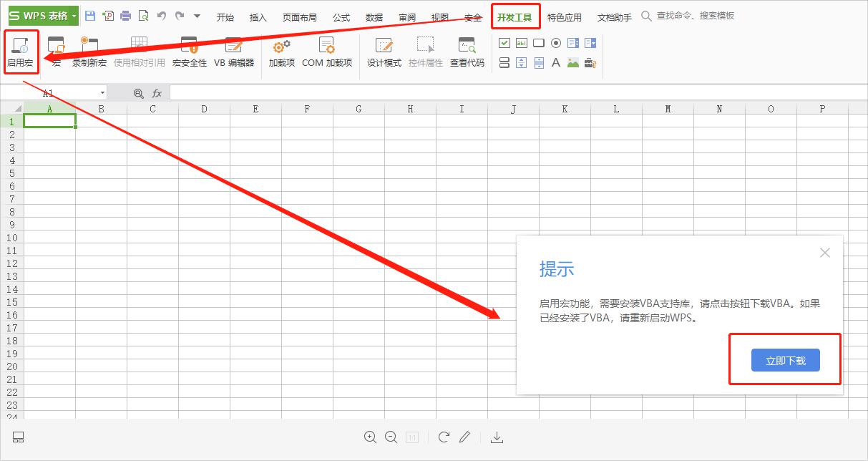Switch to the 页面布局 tab

click(x=299, y=17)
